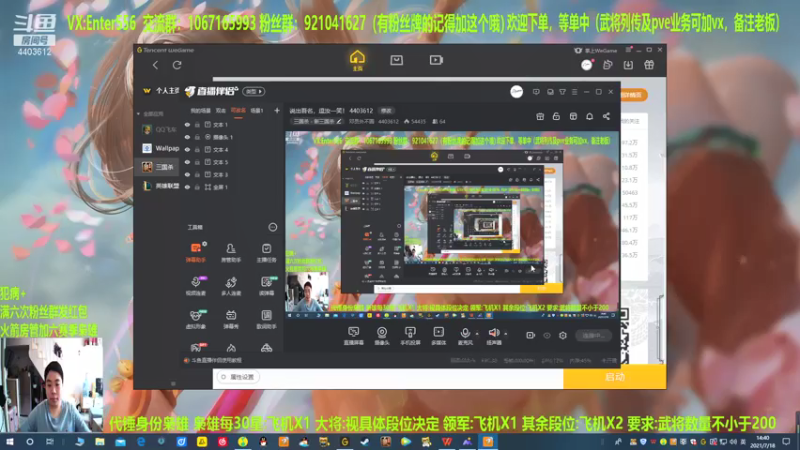Expand the microphone options arrow
Screen dimensions: 800x450
pos(477,334)
